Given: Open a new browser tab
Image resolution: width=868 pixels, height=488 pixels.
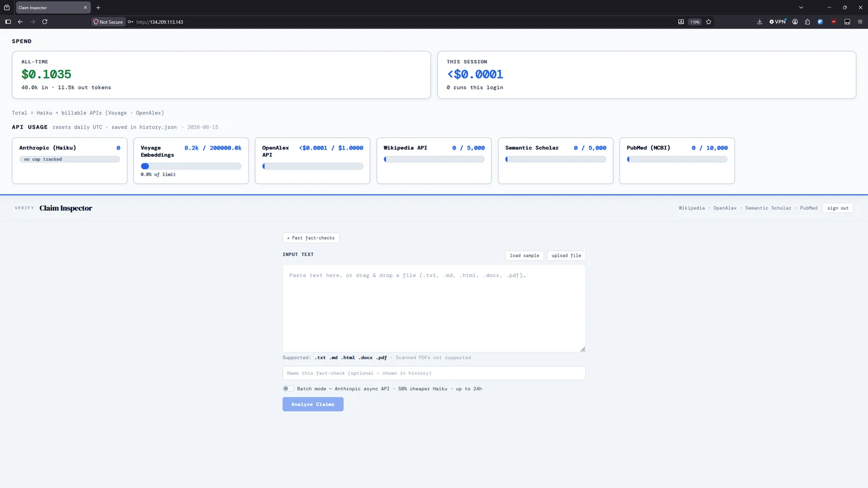Looking at the screenshot, I should [x=98, y=8].
